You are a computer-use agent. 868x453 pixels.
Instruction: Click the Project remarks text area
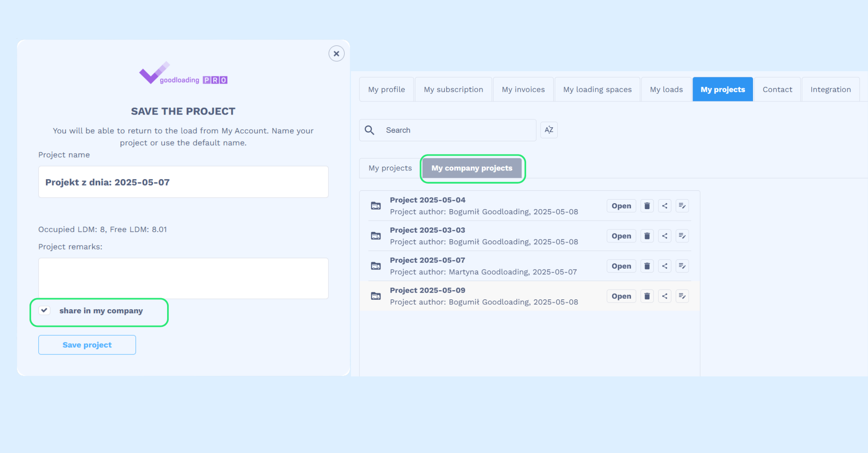click(x=183, y=278)
